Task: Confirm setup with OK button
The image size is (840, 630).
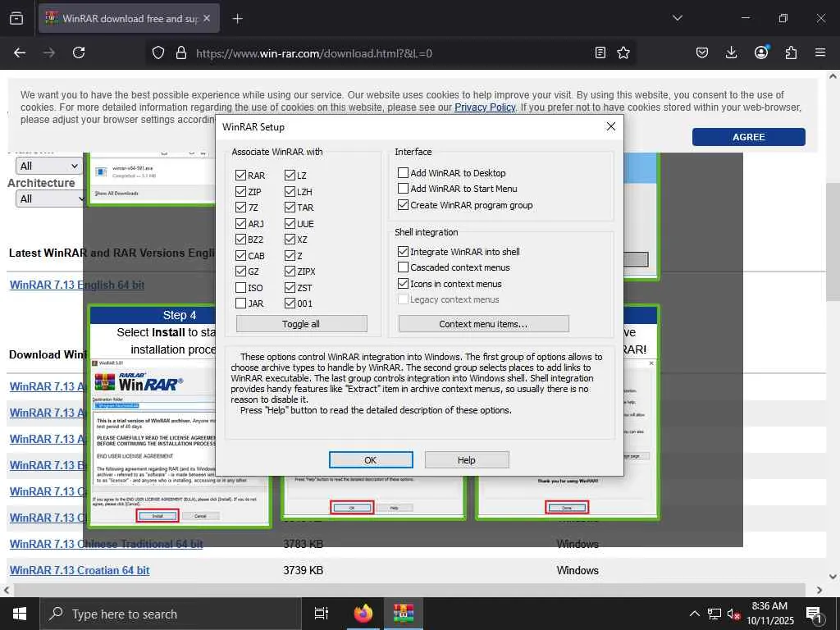Action: coord(371,459)
